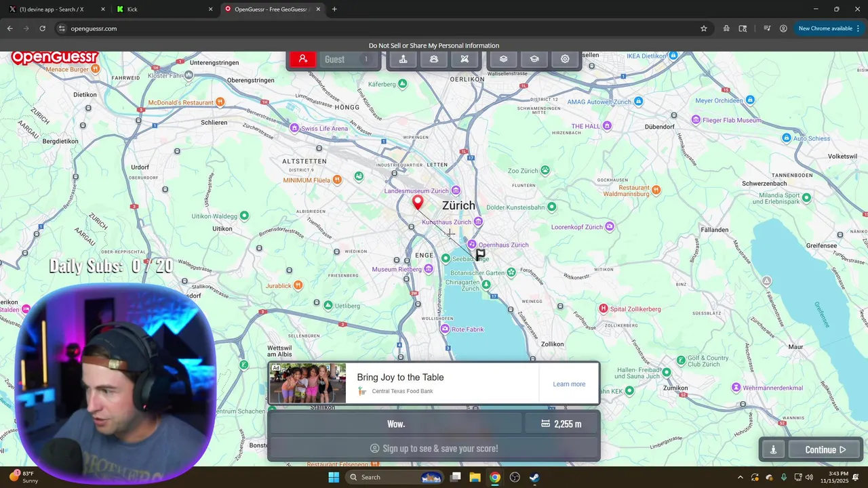Screen dimensions: 868x488
Task: Open OBS Studio from the taskbar
Action: [515, 477]
